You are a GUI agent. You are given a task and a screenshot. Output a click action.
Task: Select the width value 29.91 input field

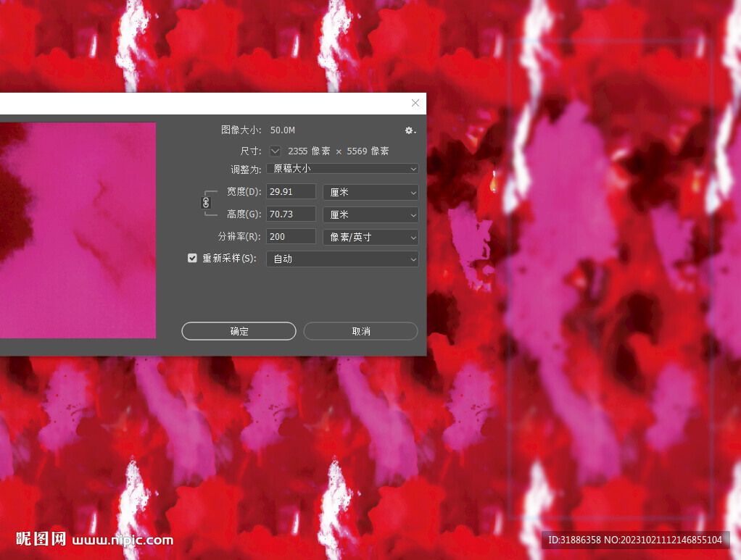point(291,191)
